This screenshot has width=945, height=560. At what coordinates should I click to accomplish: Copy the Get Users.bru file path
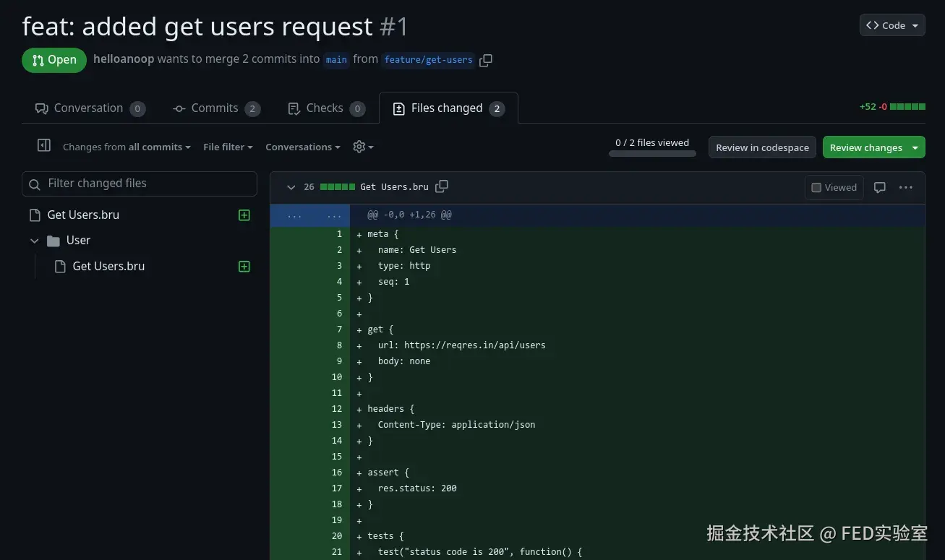point(442,186)
